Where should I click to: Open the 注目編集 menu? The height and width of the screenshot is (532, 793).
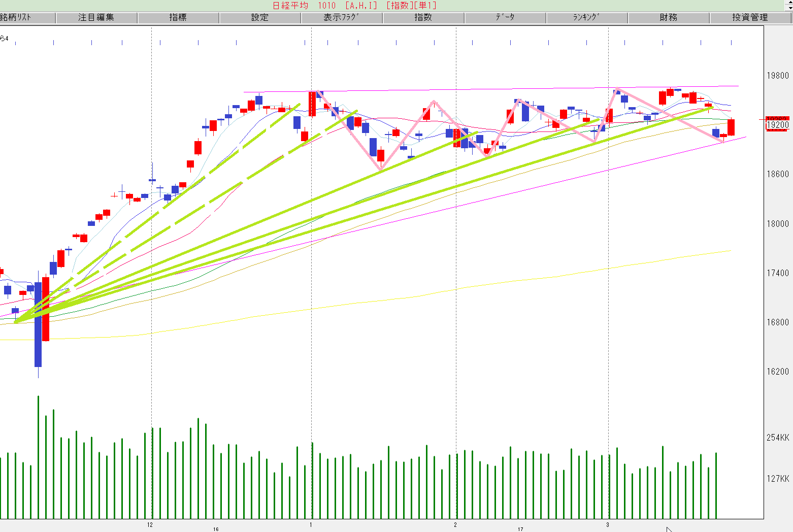(96, 18)
